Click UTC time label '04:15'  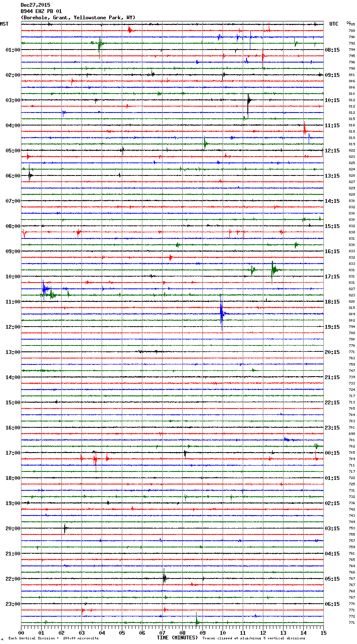(332, 554)
